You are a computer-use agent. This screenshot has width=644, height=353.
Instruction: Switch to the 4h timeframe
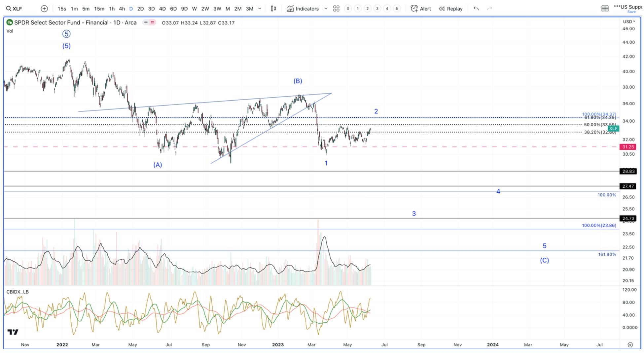coord(122,9)
